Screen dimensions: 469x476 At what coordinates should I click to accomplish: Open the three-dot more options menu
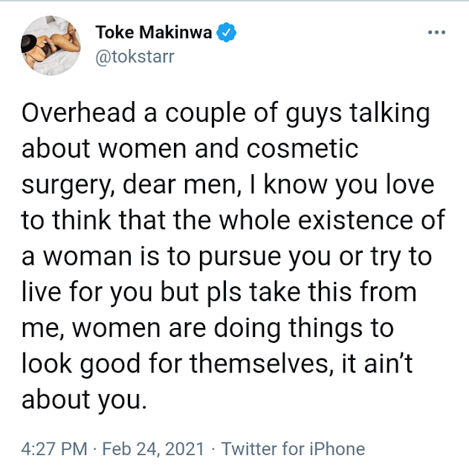(436, 32)
